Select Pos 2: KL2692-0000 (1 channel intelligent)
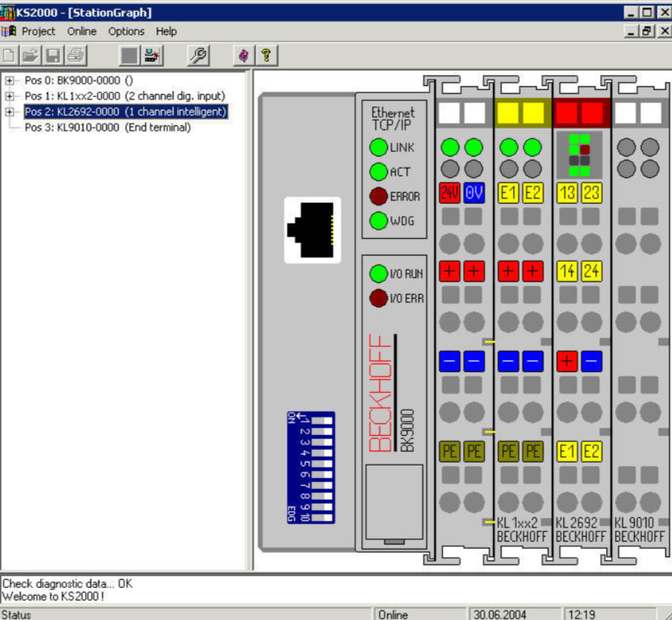 click(x=125, y=112)
